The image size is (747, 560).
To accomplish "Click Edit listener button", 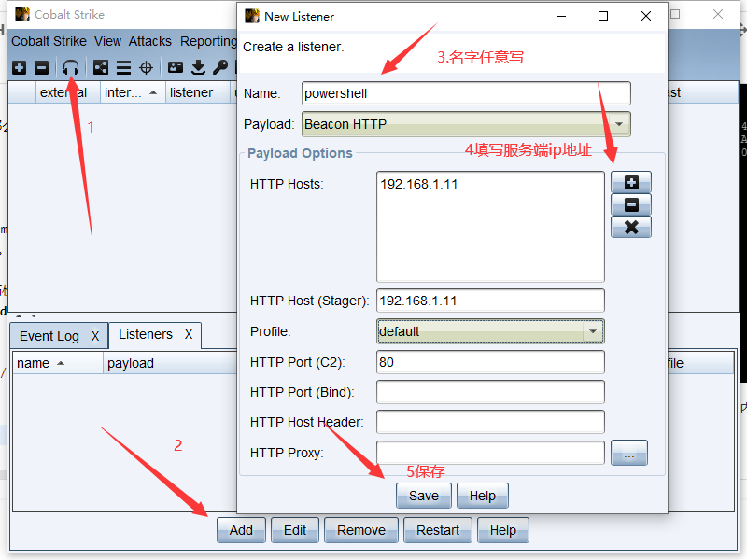I will [295, 530].
